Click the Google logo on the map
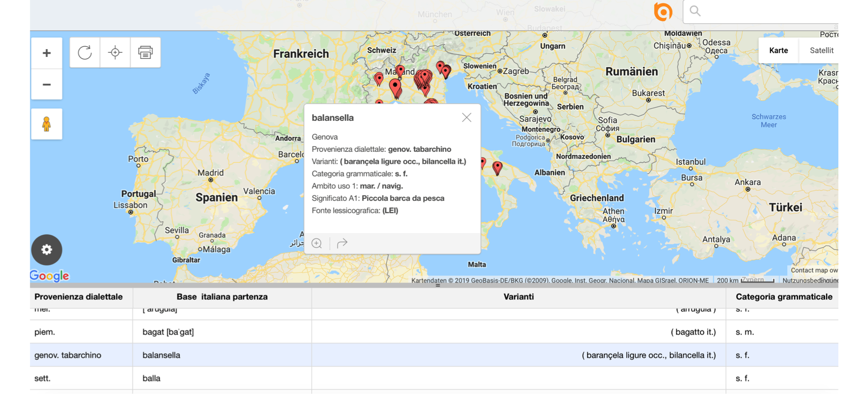This screenshot has height=394, width=868. pyautogui.click(x=50, y=276)
